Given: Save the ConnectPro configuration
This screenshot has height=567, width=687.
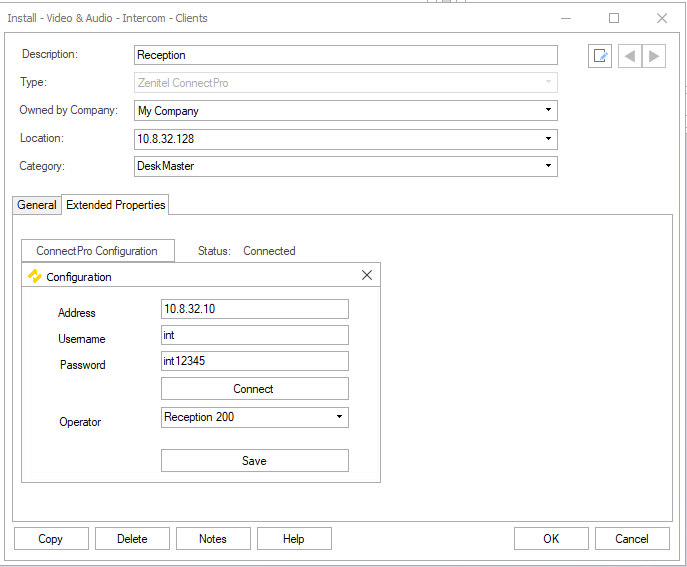Looking at the screenshot, I should click(x=254, y=461).
